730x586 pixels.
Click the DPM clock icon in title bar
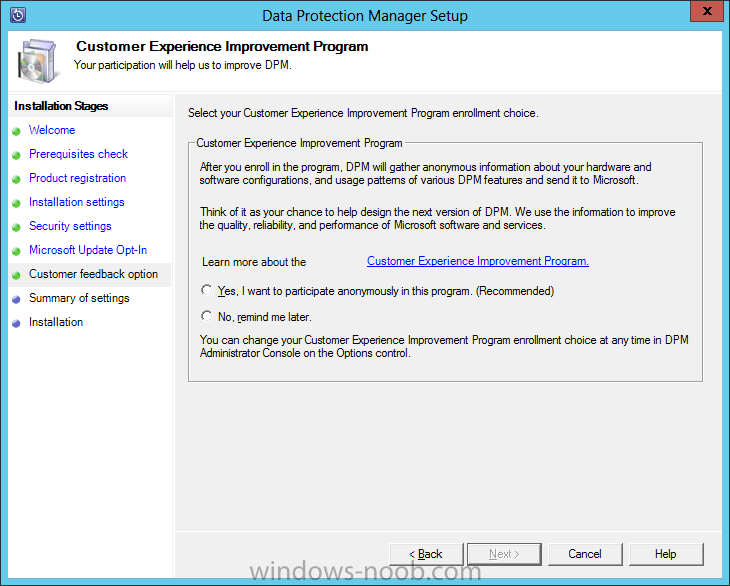pos(18,15)
